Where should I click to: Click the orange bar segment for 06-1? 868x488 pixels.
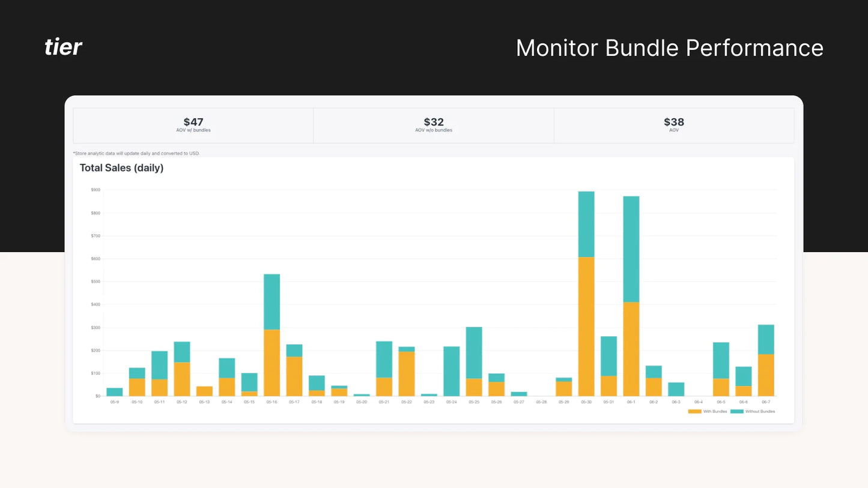(x=631, y=349)
